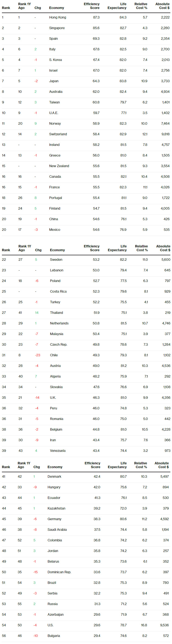Image resolution: width=172 pixels, height=644 pixels.
Task: Select the Singapore row's economy cell
Action: 57,28
